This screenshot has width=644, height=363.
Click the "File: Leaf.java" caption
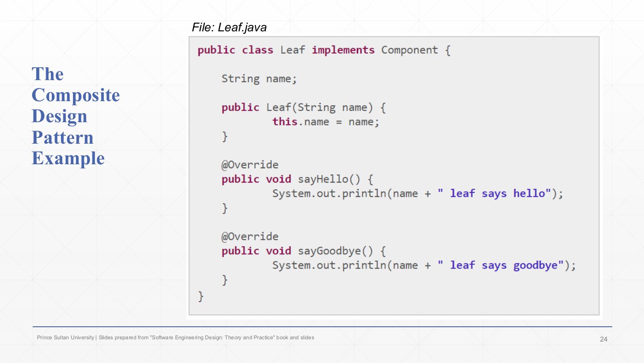229,28
